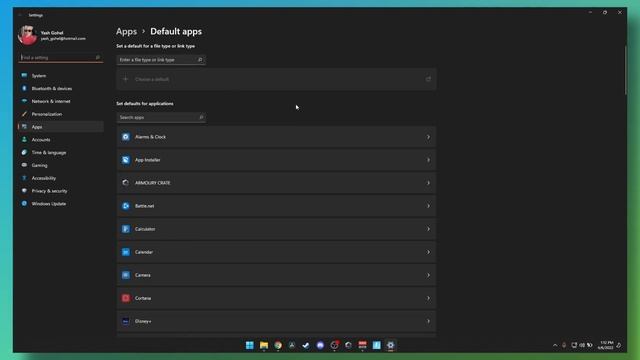640x360 pixels.
Task: Expand ARMOURY CRATE defaults chevron
Action: point(428,183)
